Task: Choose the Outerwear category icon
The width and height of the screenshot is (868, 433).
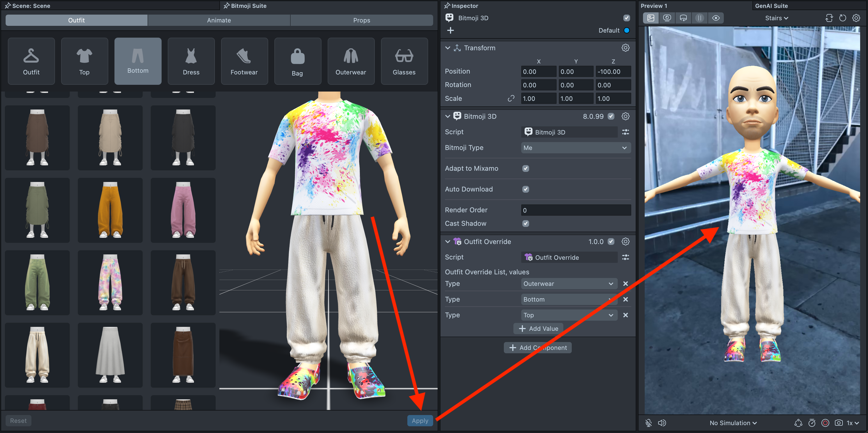Action: 350,61
